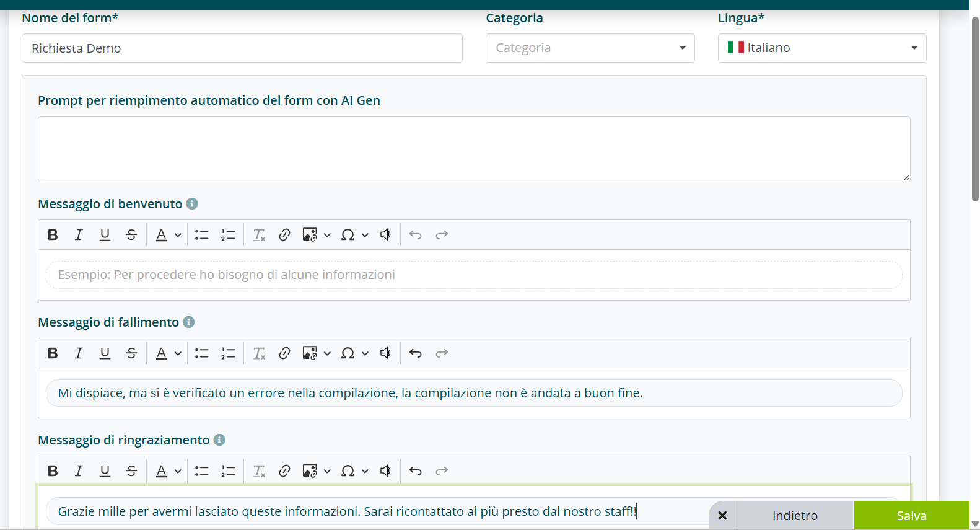
Task: Click the audio speaker icon in benvenuto toolbar
Action: [385, 235]
